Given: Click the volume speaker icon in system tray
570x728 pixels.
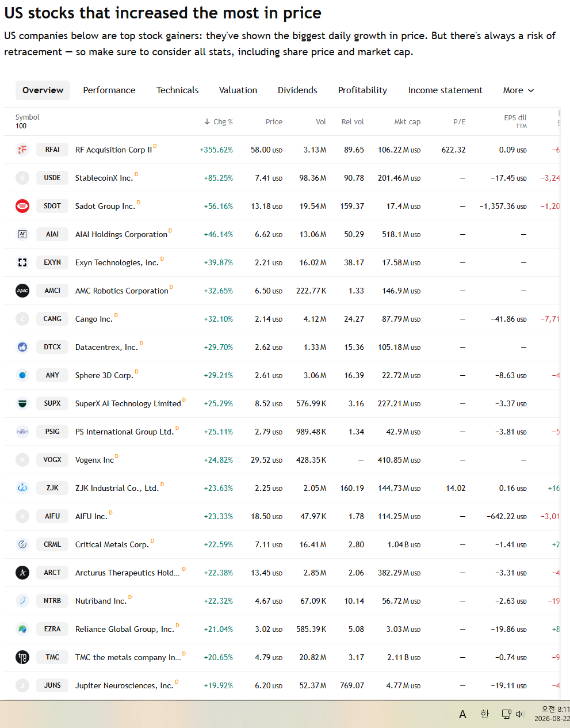Looking at the screenshot, I should 520,714.
